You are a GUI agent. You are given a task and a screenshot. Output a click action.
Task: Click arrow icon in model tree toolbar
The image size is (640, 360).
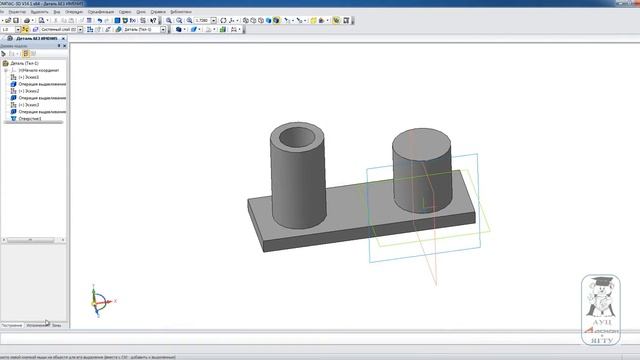[x=3, y=53]
